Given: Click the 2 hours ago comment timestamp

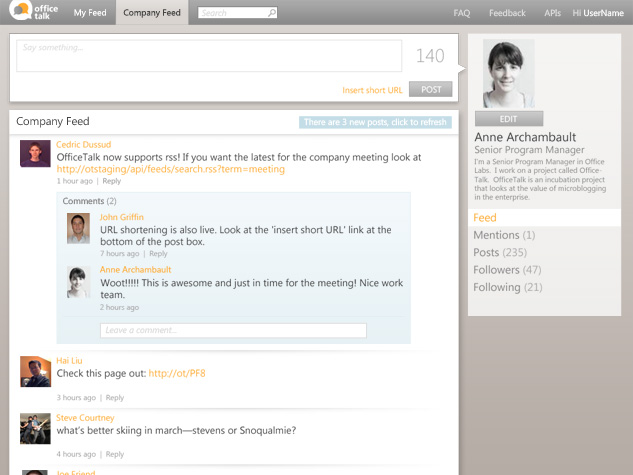Looking at the screenshot, I should [x=119, y=308].
